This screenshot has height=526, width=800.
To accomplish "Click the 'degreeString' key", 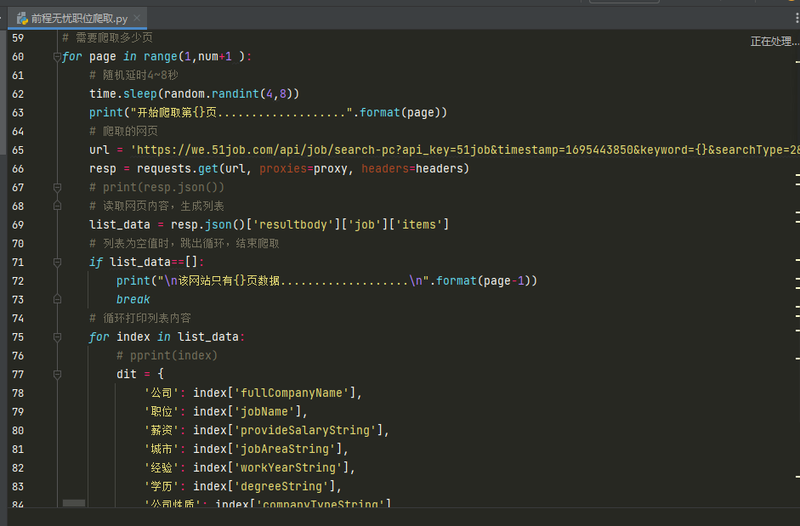I will tap(281, 487).
